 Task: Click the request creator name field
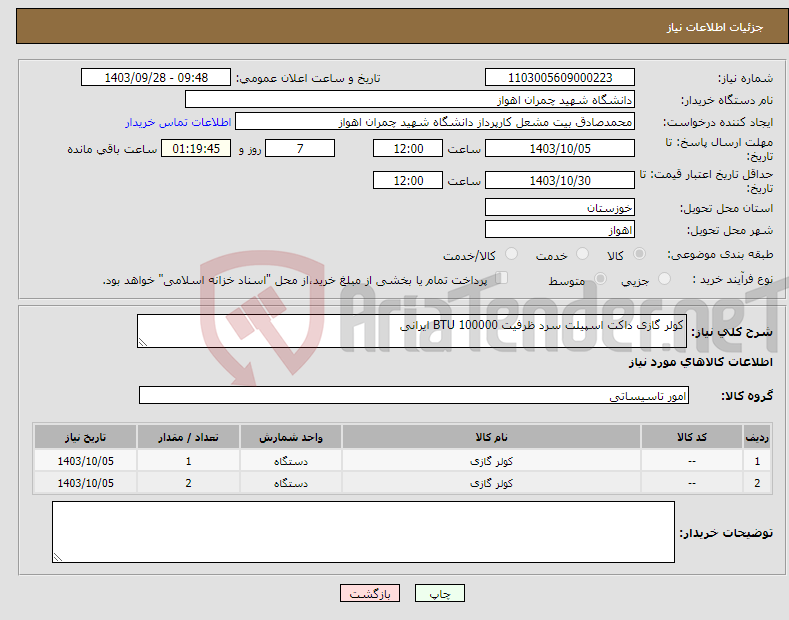435,122
